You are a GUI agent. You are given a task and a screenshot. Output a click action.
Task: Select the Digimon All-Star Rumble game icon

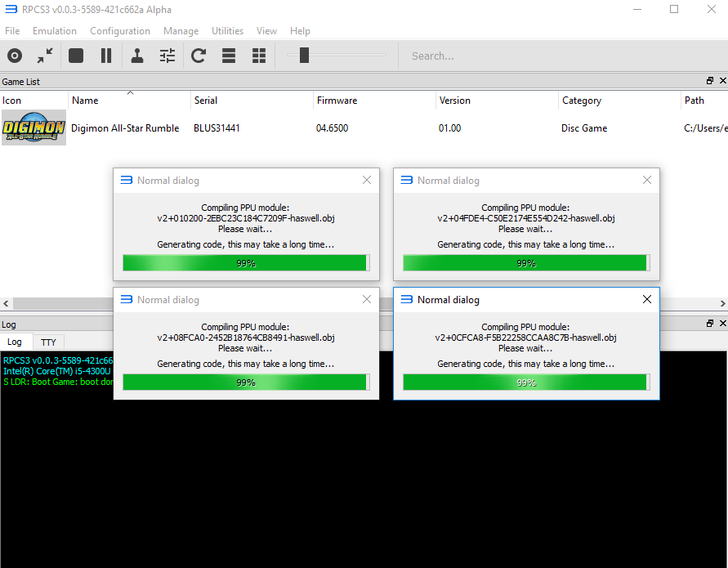pyautogui.click(x=33, y=127)
